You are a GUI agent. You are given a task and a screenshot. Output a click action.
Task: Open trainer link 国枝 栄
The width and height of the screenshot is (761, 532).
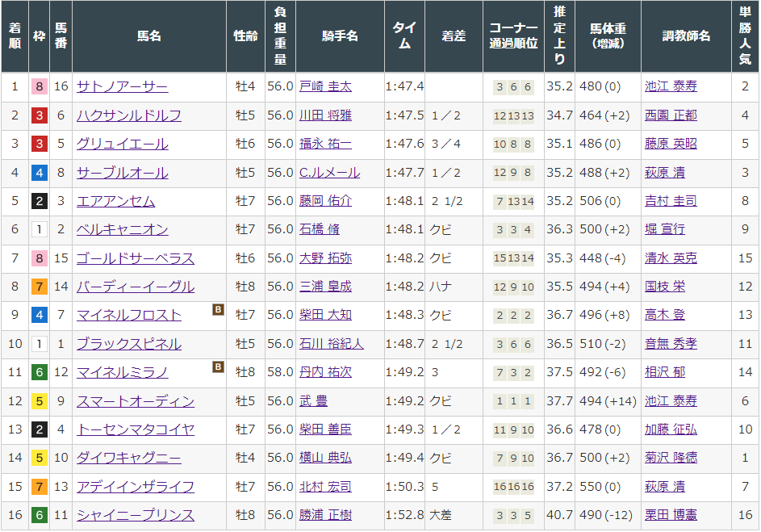point(665,287)
